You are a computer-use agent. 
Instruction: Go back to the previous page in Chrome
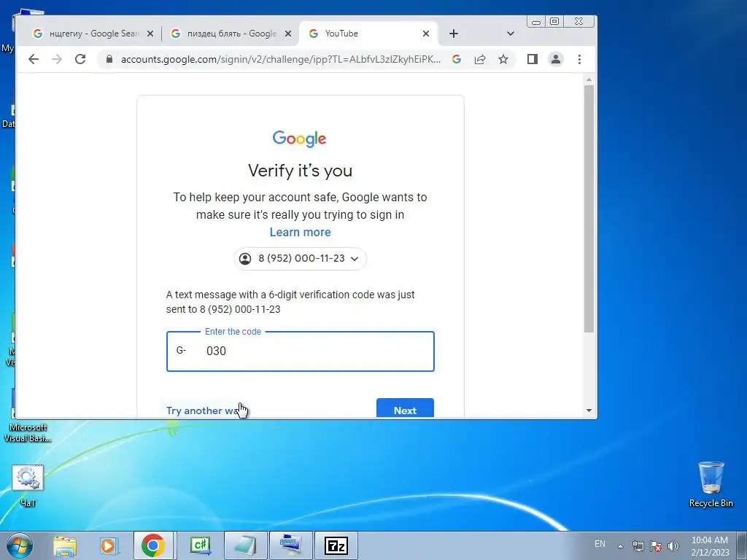coord(34,59)
